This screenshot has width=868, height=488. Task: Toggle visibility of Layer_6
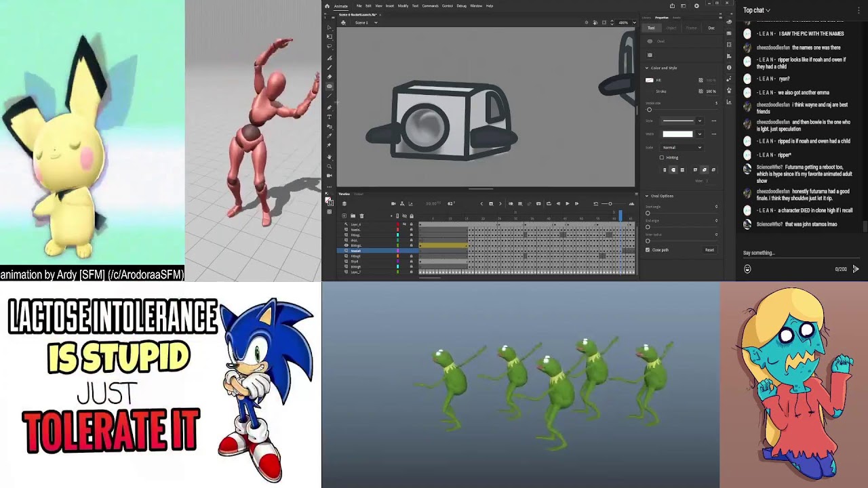(x=405, y=224)
